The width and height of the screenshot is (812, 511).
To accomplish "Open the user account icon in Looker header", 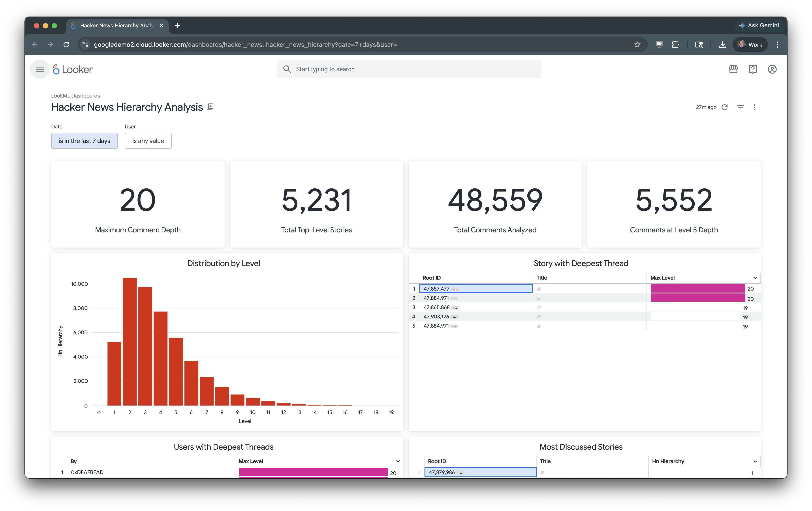I will coord(772,69).
